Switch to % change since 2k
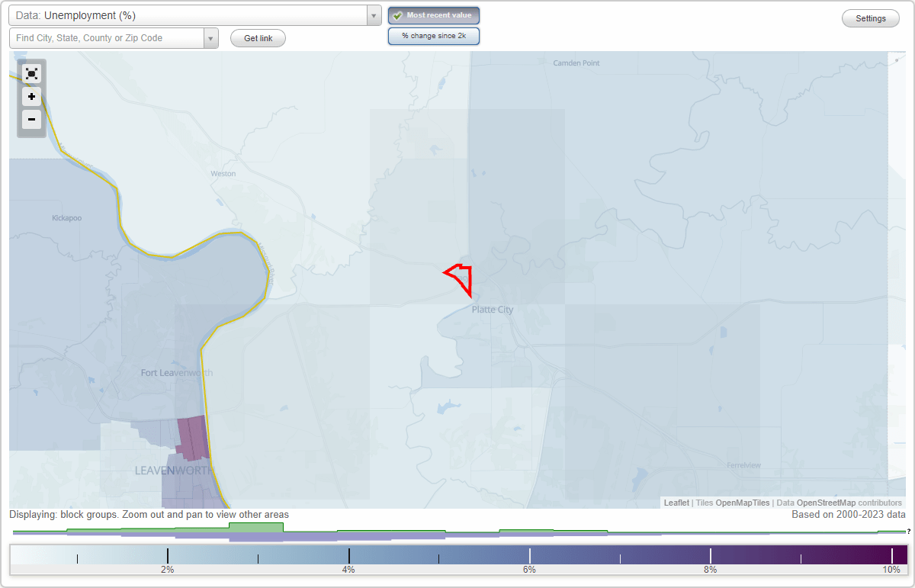 point(434,36)
